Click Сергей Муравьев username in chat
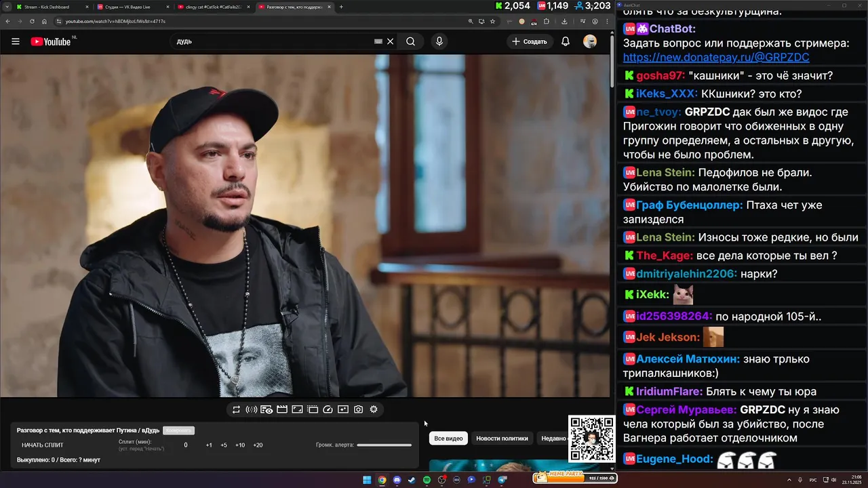Image resolution: width=868 pixels, height=488 pixels. tap(686, 409)
